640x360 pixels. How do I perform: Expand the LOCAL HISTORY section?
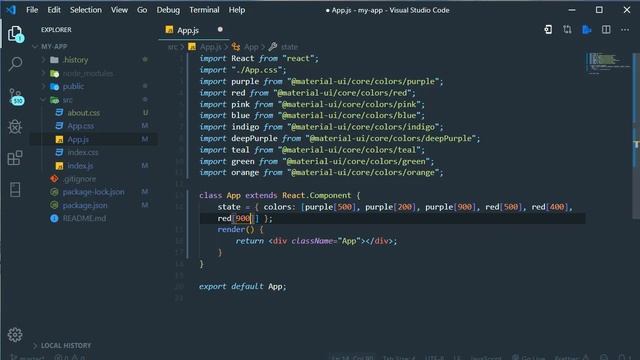tap(35, 346)
